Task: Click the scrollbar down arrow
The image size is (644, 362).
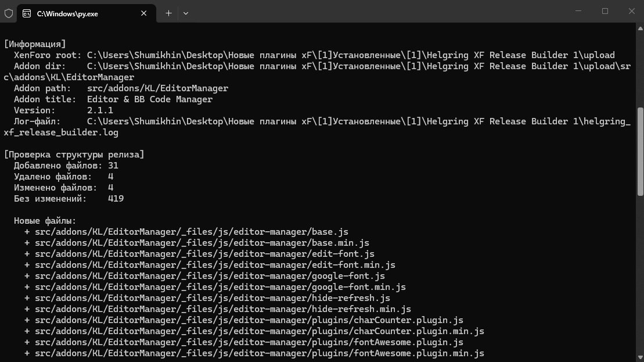Action: pyautogui.click(x=641, y=358)
